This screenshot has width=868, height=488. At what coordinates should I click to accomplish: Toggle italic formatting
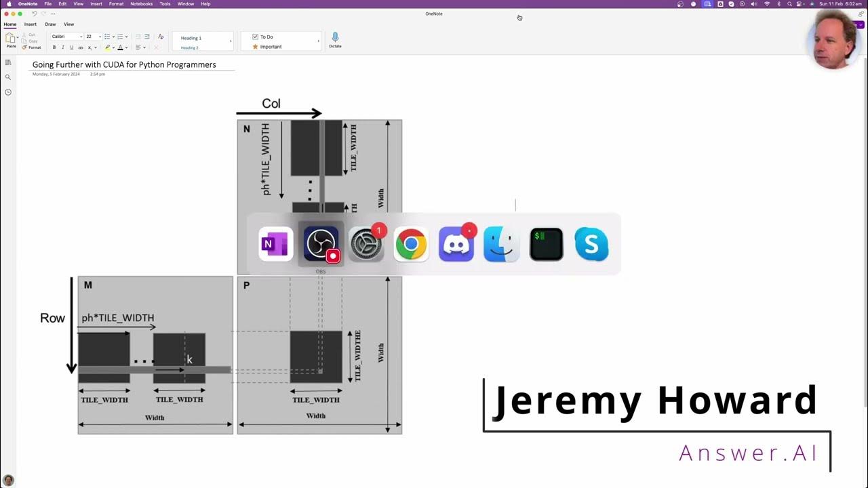point(62,47)
